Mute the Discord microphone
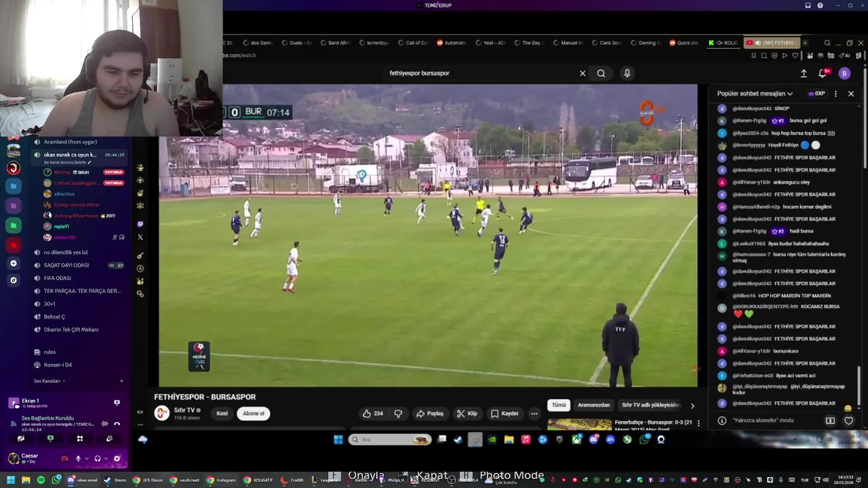The height and width of the screenshot is (488, 868). point(78,459)
